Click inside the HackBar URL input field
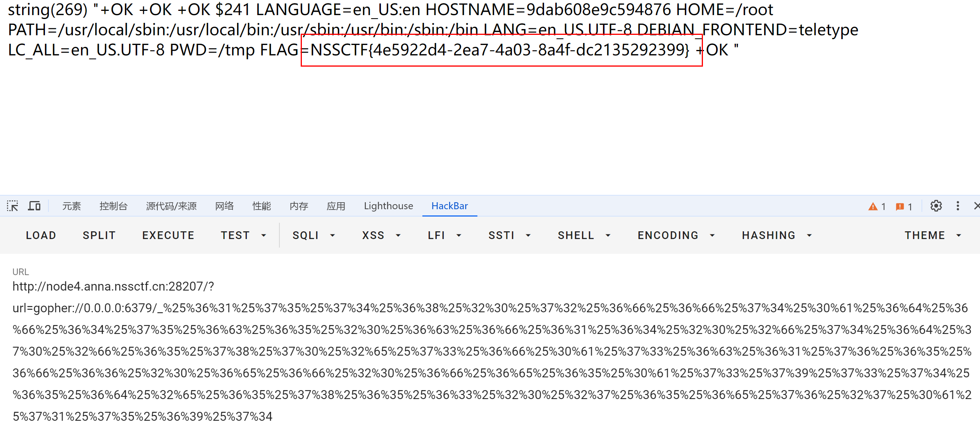The width and height of the screenshot is (980, 425). click(491, 351)
